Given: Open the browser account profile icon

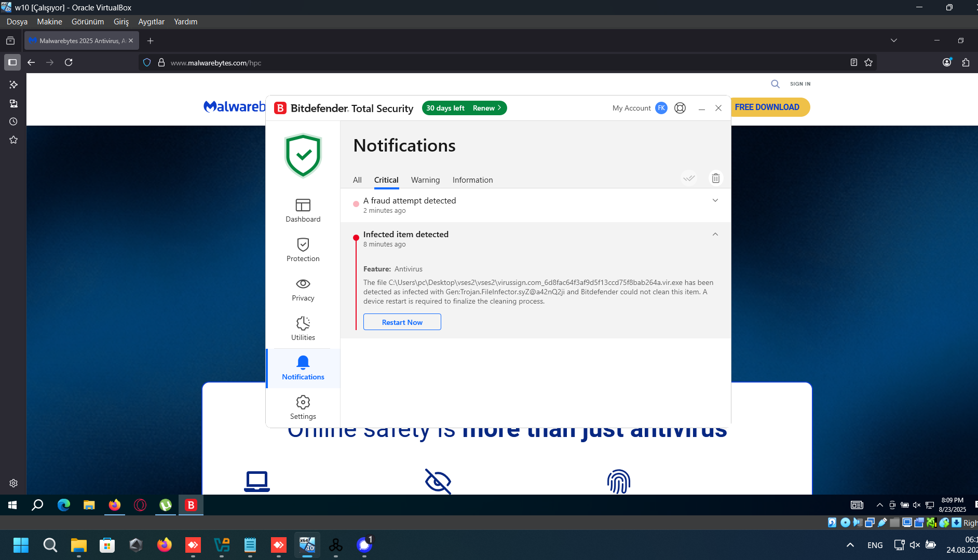Looking at the screenshot, I should coord(947,62).
